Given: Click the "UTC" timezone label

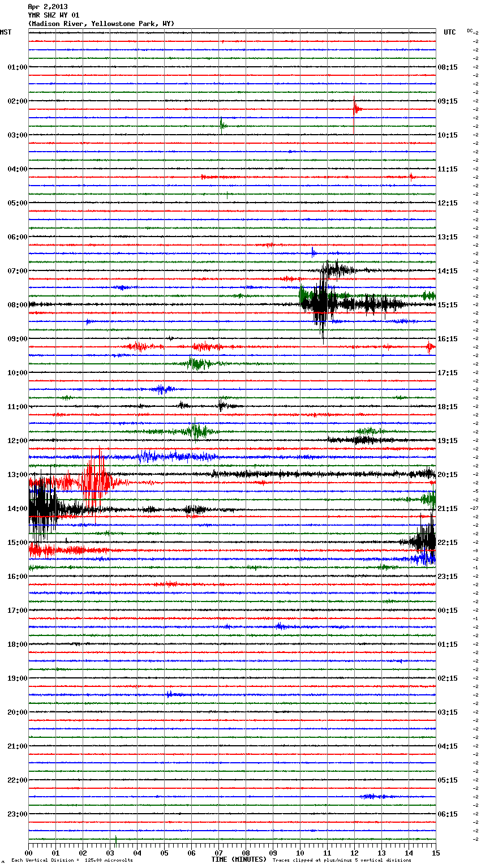Looking at the screenshot, I should click(450, 32).
